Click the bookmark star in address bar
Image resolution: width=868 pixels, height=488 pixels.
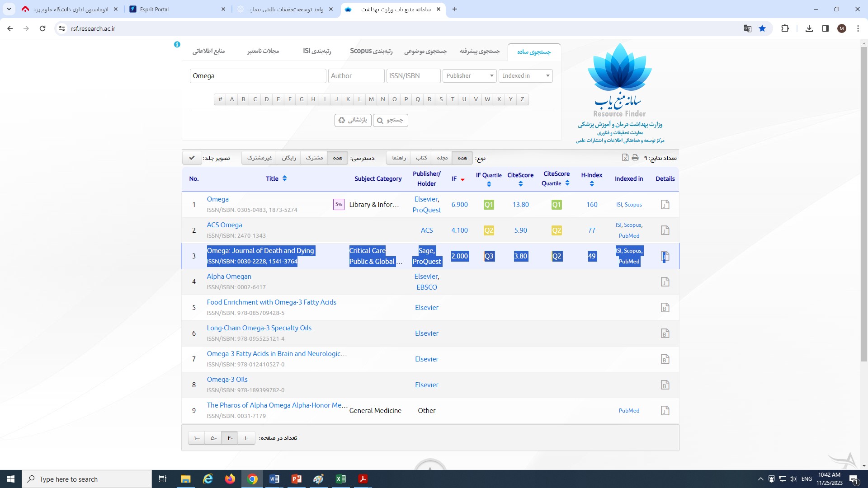tap(762, 28)
